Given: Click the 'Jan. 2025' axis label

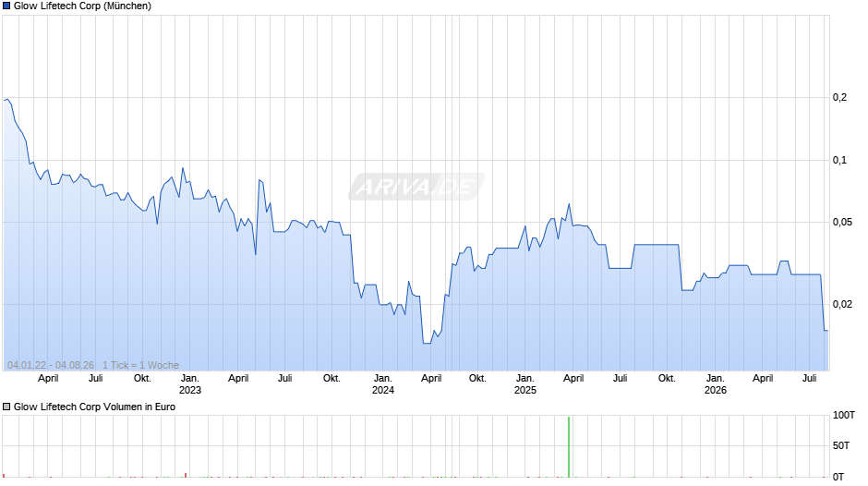Looking at the screenshot, I should [525, 384].
